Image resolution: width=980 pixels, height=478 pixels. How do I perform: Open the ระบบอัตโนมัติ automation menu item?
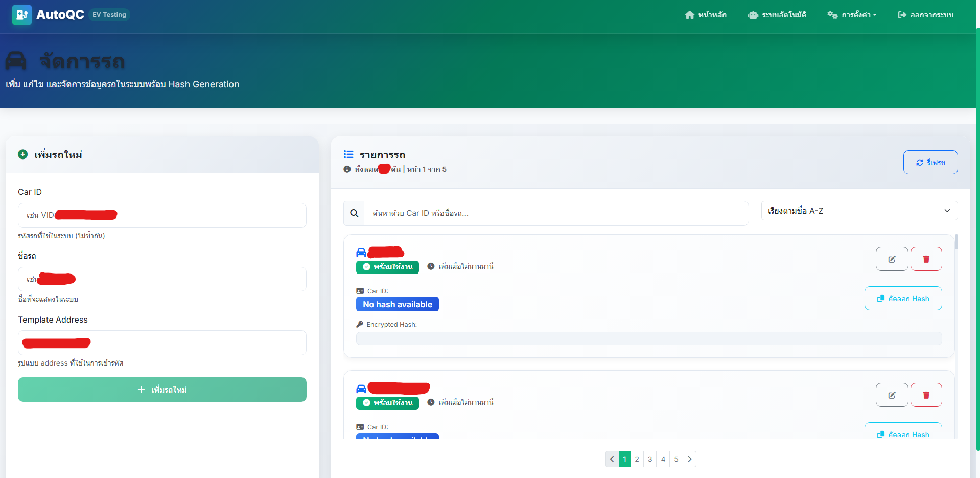[777, 15]
